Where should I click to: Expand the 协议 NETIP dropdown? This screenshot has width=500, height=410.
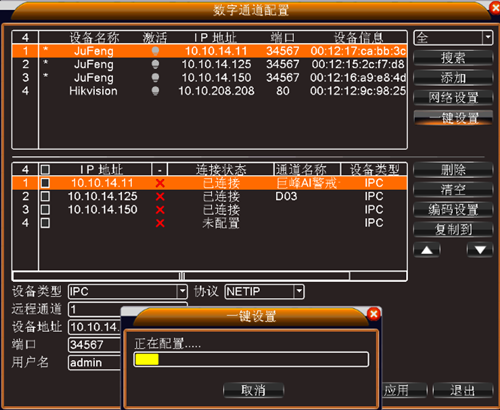tap(299, 291)
